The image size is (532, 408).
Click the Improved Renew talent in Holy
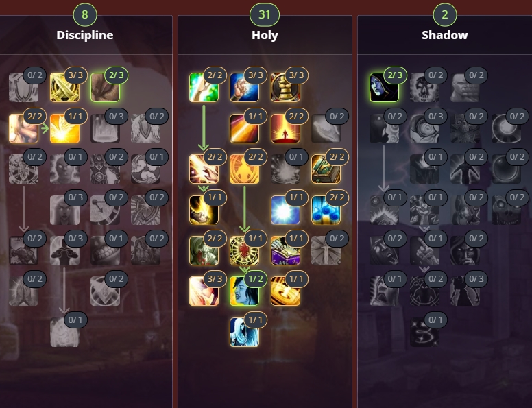[x=204, y=88]
